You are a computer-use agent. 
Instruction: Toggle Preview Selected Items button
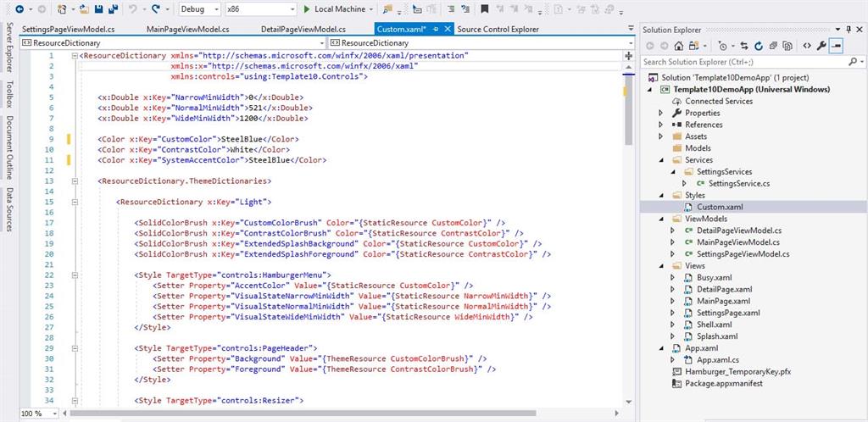[x=836, y=46]
